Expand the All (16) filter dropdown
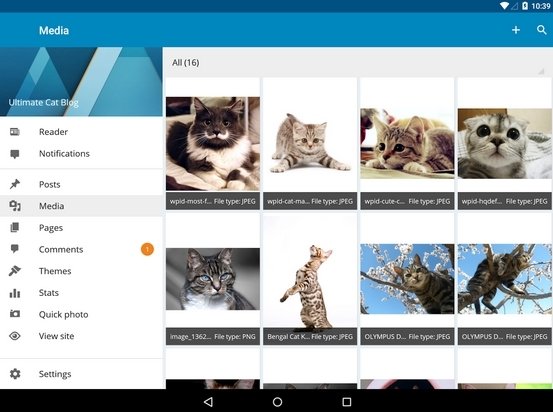 358,63
